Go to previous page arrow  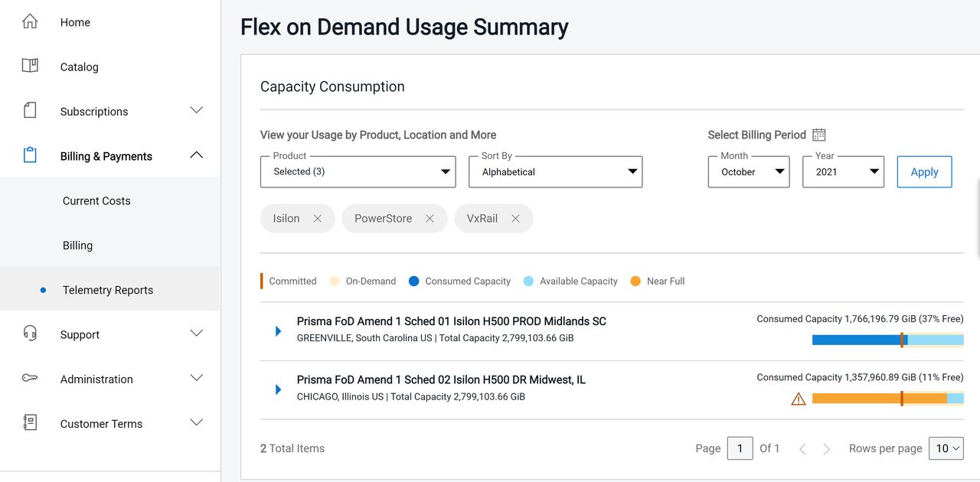(x=802, y=449)
